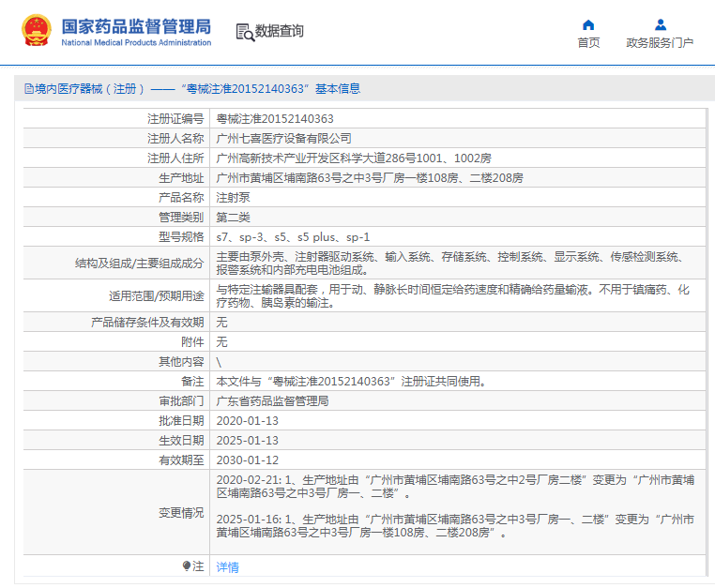Select production address 埔南路63号 value in 生产地址 row
This screenshot has width=715, height=588.
coord(370,178)
